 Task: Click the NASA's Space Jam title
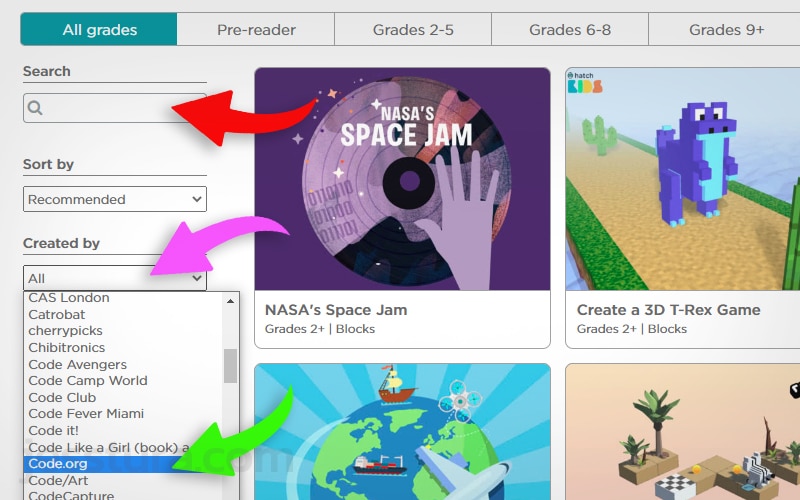pos(336,310)
